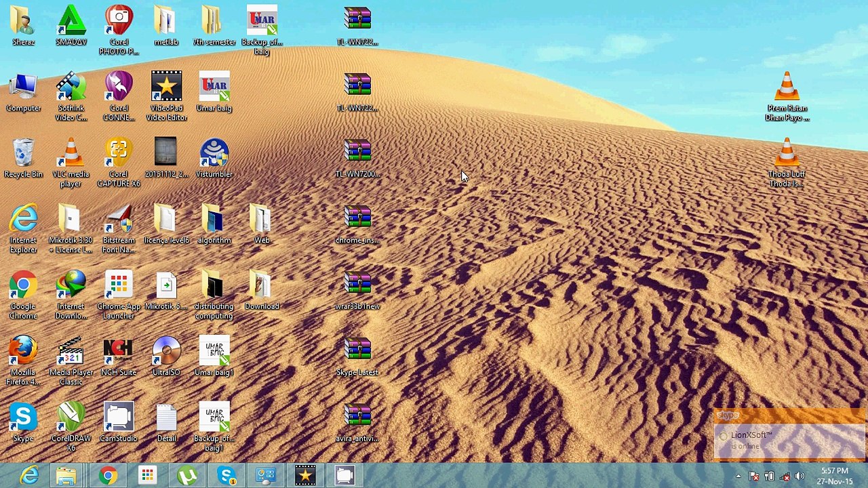Open the licença level6 folder

(x=166, y=224)
